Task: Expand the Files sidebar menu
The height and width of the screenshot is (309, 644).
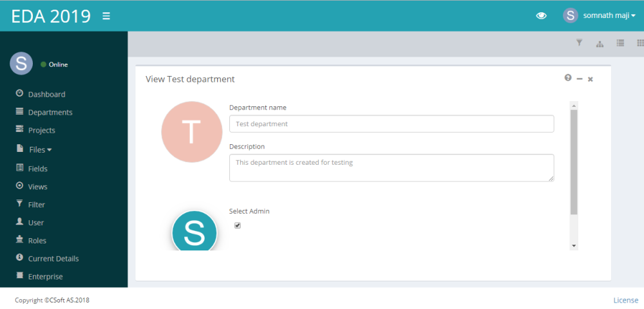Action: click(40, 150)
